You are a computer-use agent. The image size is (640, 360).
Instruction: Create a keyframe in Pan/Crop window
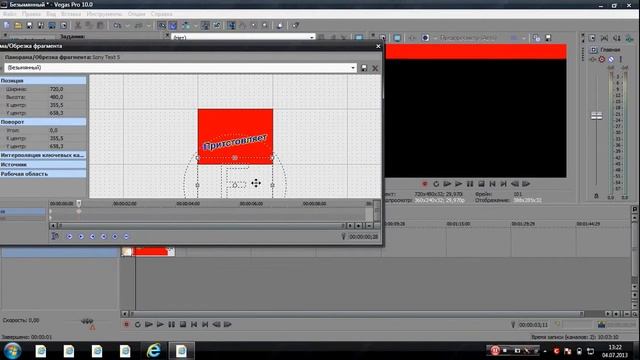(115, 236)
